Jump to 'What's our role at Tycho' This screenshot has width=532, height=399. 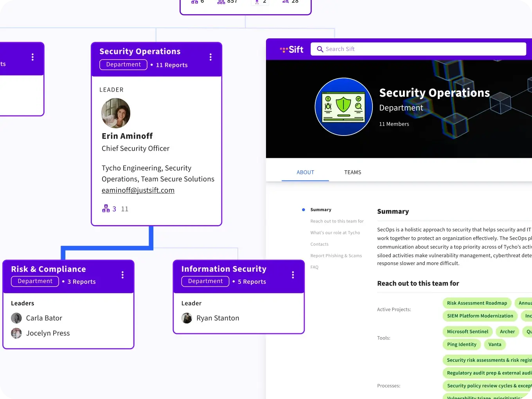tap(335, 233)
